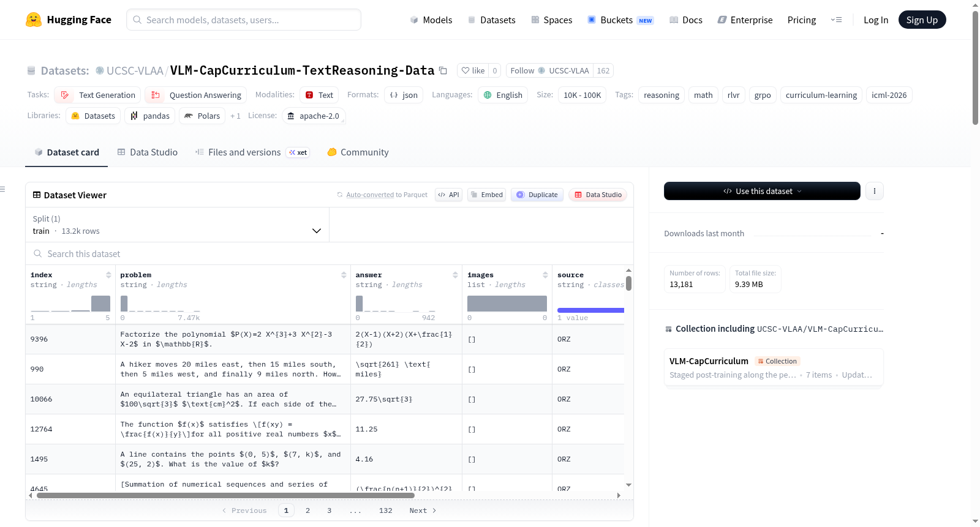Open the Use this dataset dropdown
Viewport: 980px width, 527px height.
pos(762,191)
